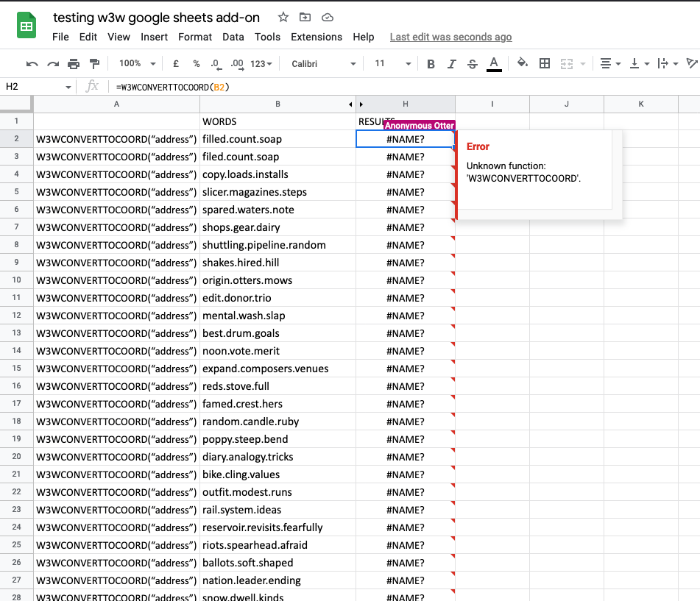Select the cell containing filled.count.soap

click(277, 139)
